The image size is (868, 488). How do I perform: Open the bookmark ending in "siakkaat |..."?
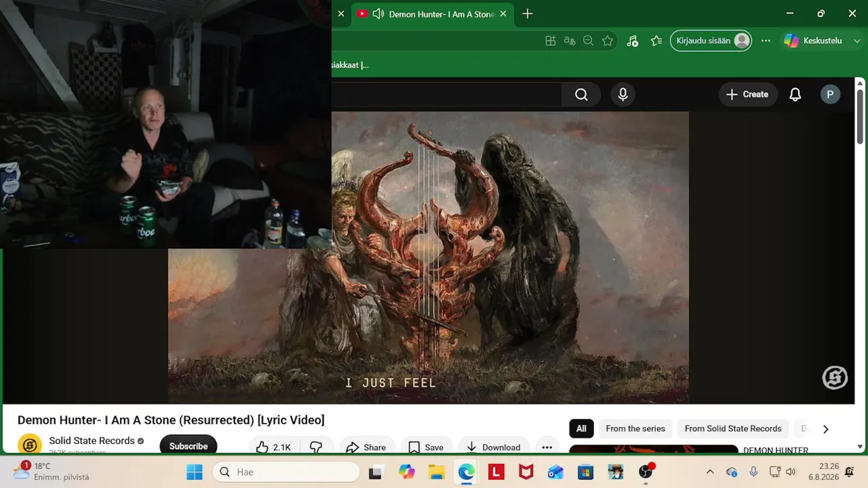click(350, 65)
